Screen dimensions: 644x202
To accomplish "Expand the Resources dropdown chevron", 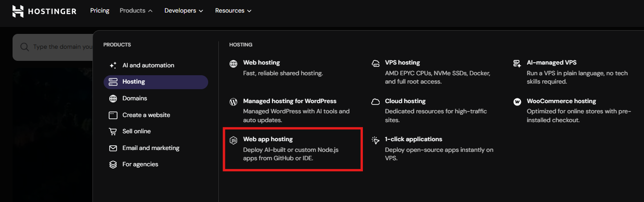I will [x=249, y=11].
